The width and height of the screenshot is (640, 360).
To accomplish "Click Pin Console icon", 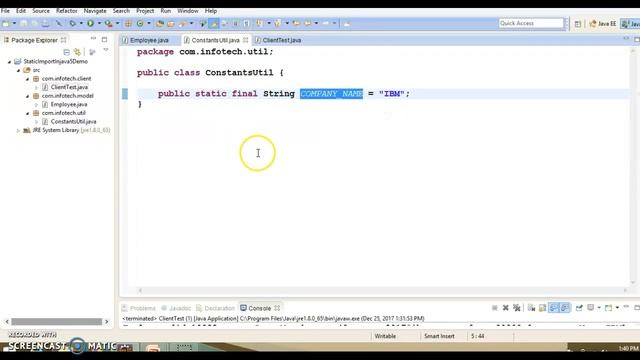I will coord(579,308).
